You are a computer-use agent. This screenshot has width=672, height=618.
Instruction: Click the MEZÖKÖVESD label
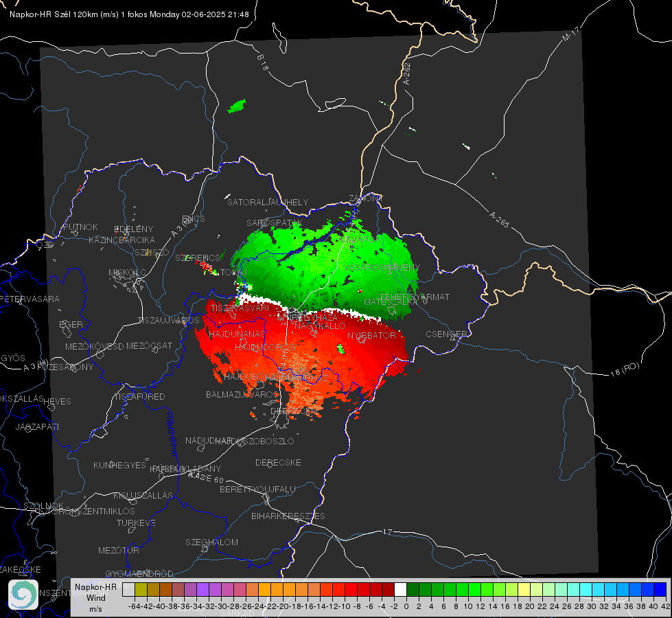coord(94,346)
